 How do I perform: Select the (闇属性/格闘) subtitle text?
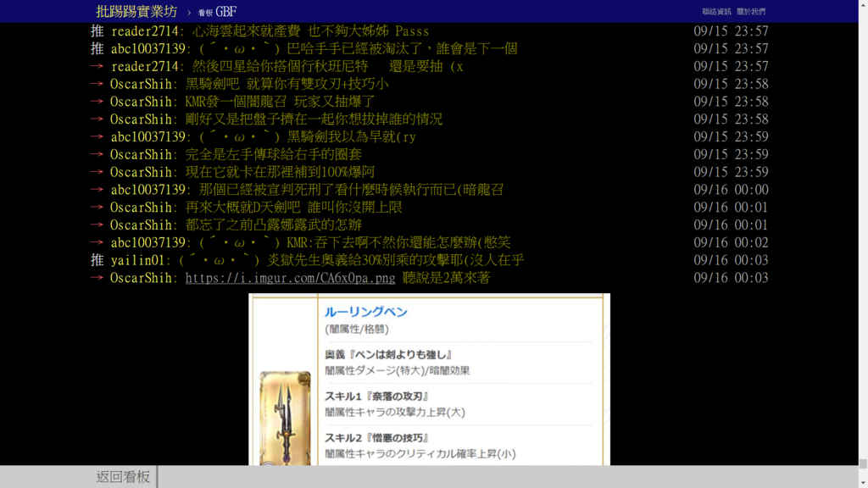pos(357,330)
